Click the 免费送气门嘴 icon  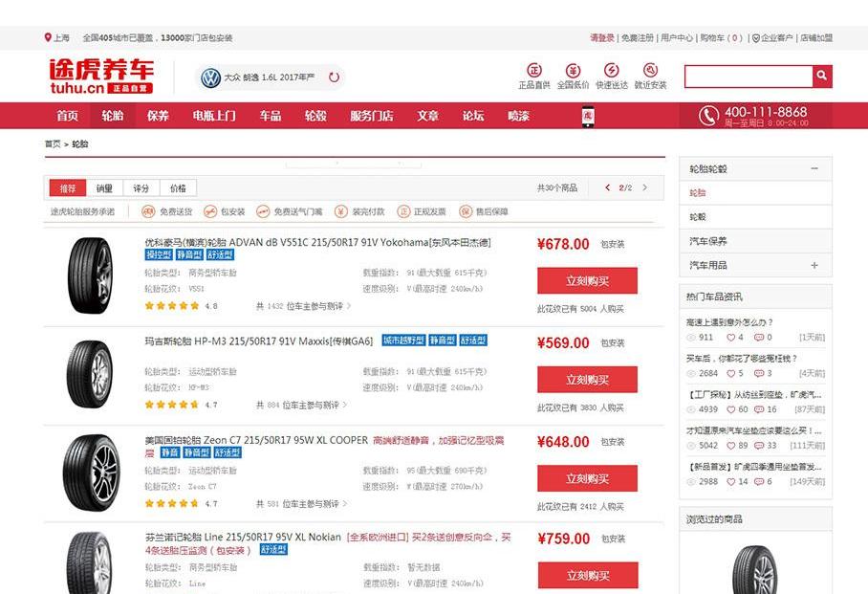(262, 211)
